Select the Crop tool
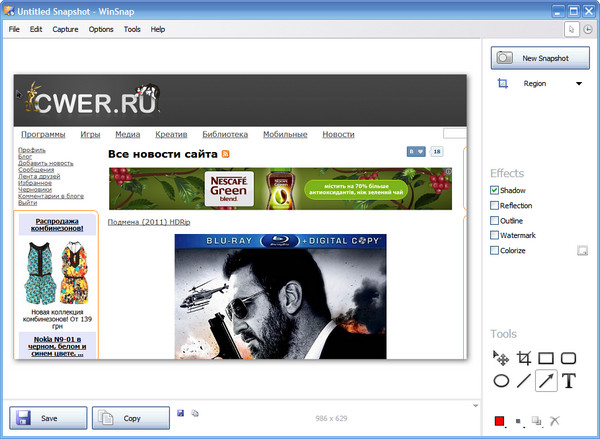The height and width of the screenshot is (439, 600). (524, 358)
